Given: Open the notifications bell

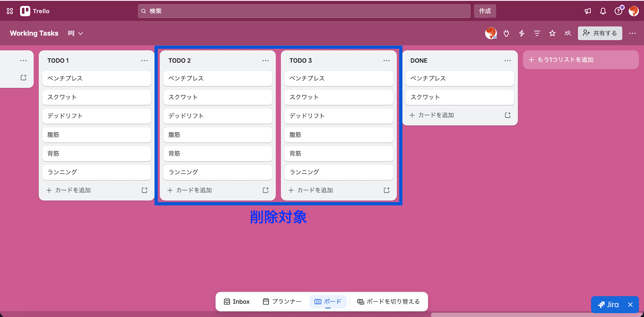Looking at the screenshot, I should pyautogui.click(x=603, y=11).
